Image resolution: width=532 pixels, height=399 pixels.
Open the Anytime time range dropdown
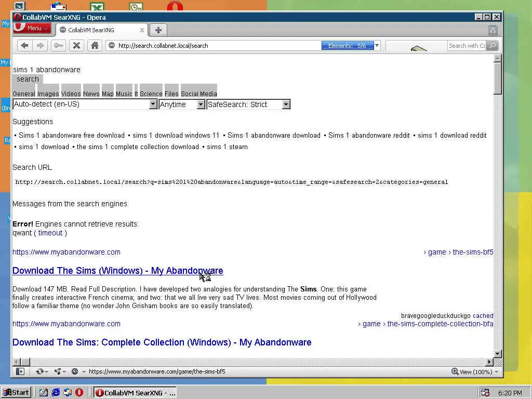[x=182, y=104]
